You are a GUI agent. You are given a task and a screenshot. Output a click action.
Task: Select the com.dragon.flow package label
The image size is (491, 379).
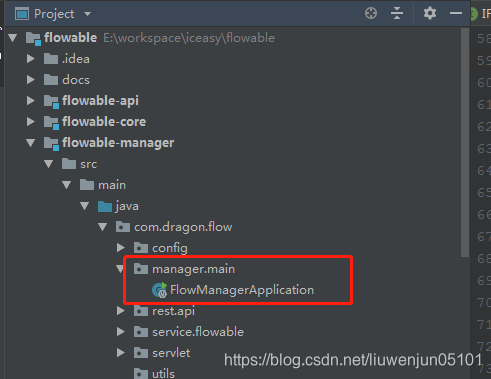(x=183, y=227)
